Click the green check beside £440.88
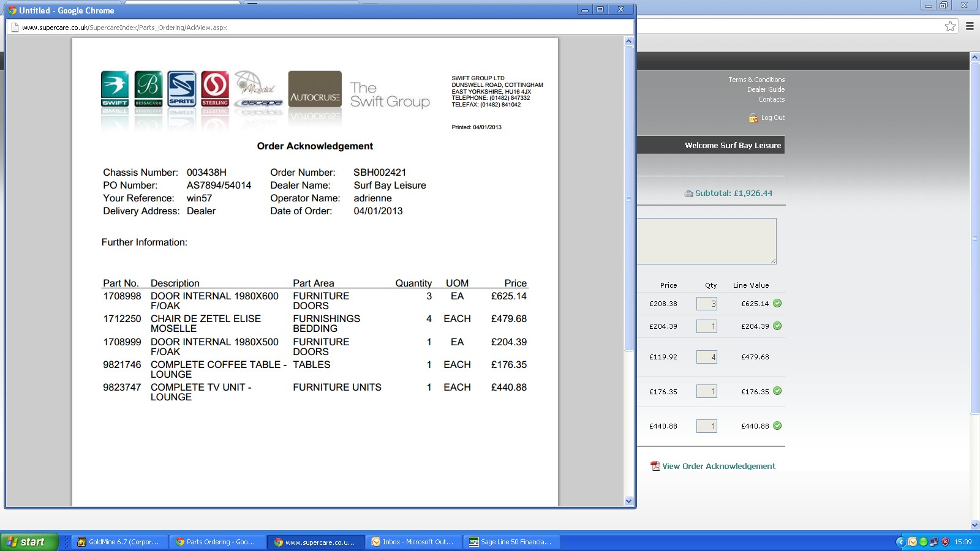 (777, 425)
